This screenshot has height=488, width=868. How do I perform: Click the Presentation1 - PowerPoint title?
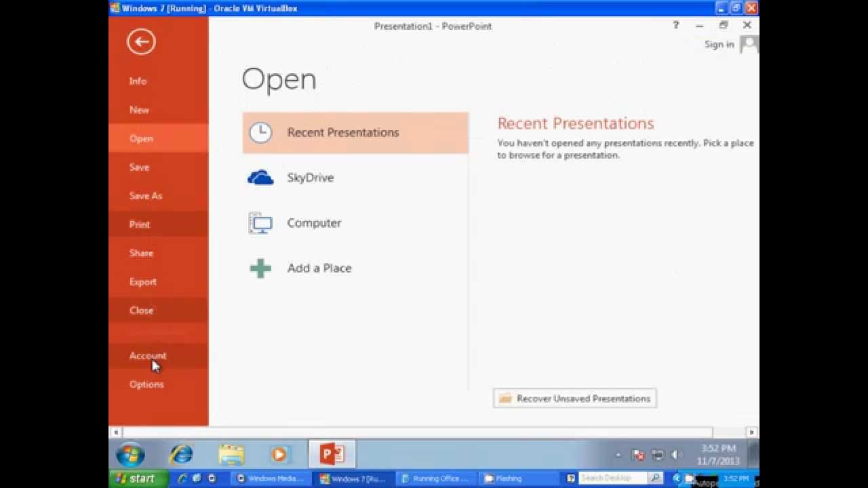(433, 26)
